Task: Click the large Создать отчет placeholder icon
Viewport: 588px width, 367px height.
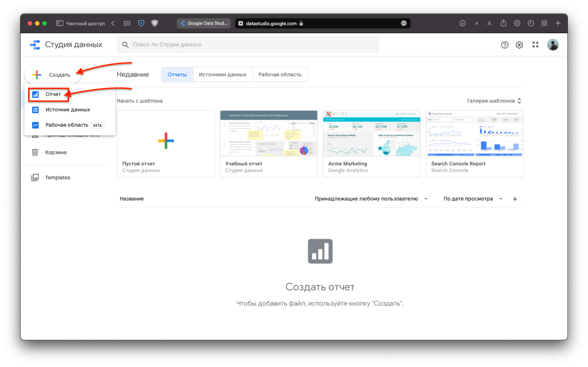Action: tap(320, 251)
